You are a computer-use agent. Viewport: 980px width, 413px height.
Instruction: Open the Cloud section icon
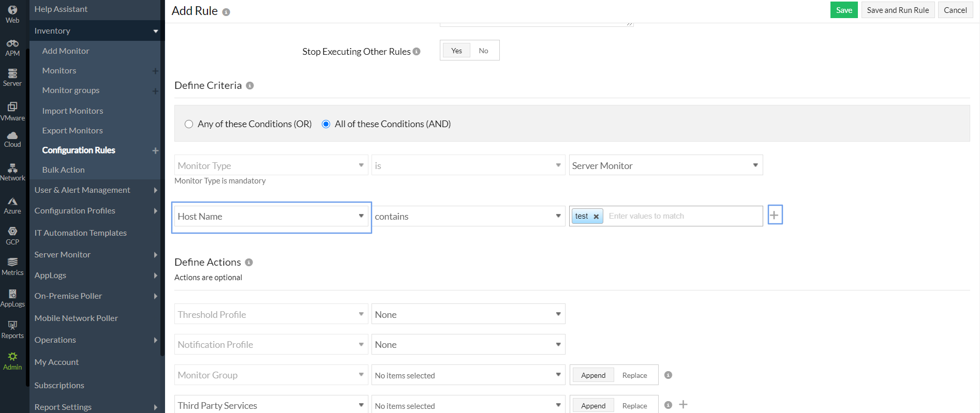(12, 139)
